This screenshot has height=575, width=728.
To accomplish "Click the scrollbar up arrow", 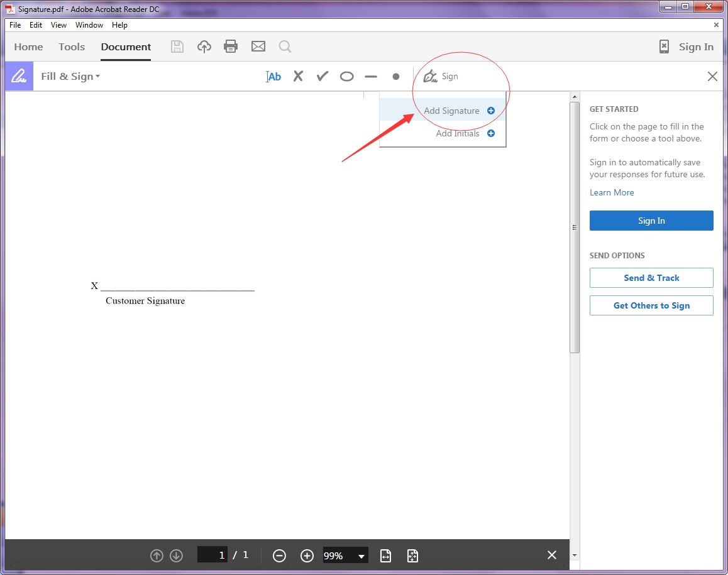I will pyautogui.click(x=575, y=97).
